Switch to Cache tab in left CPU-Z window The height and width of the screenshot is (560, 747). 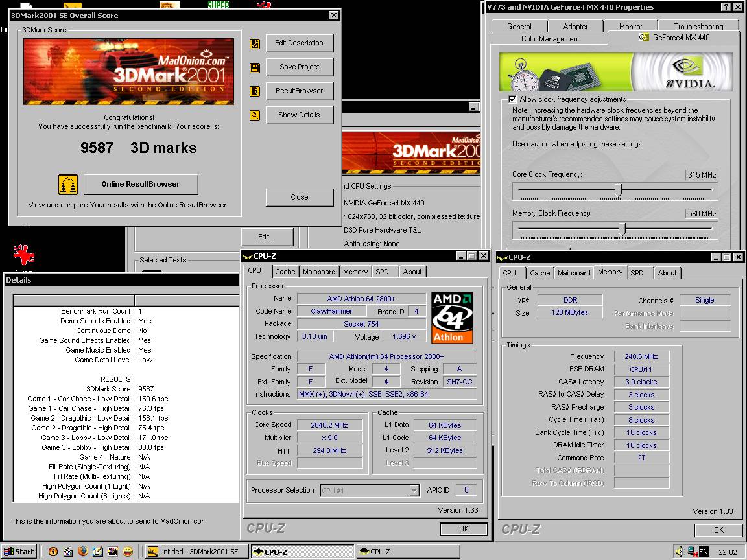pyautogui.click(x=285, y=272)
